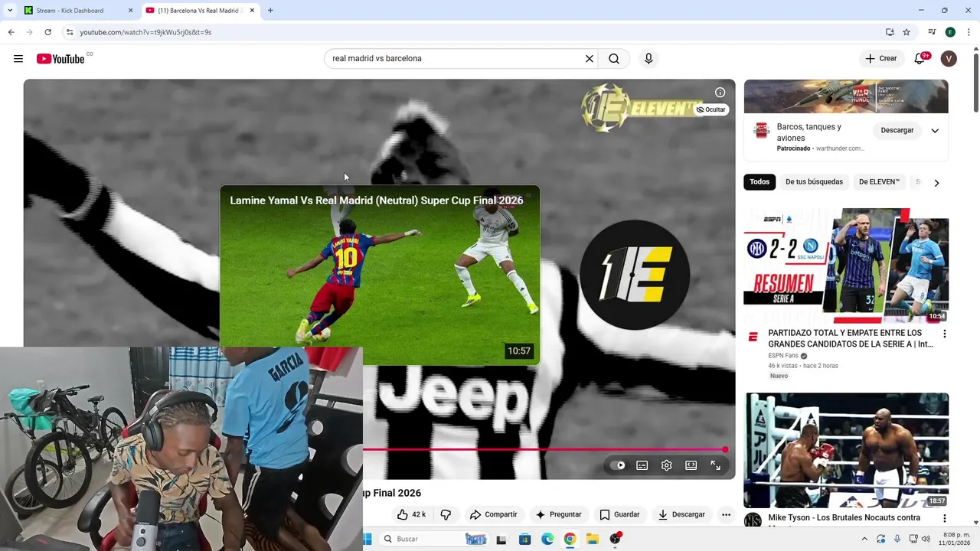The image size is (980, 551).
Task: Select the Todos filter chip
Action: (759, 182)
